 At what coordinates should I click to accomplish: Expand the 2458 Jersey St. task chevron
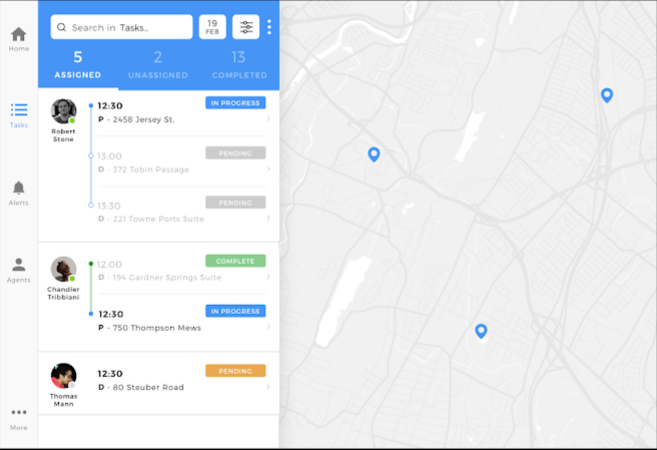(268, 119)
